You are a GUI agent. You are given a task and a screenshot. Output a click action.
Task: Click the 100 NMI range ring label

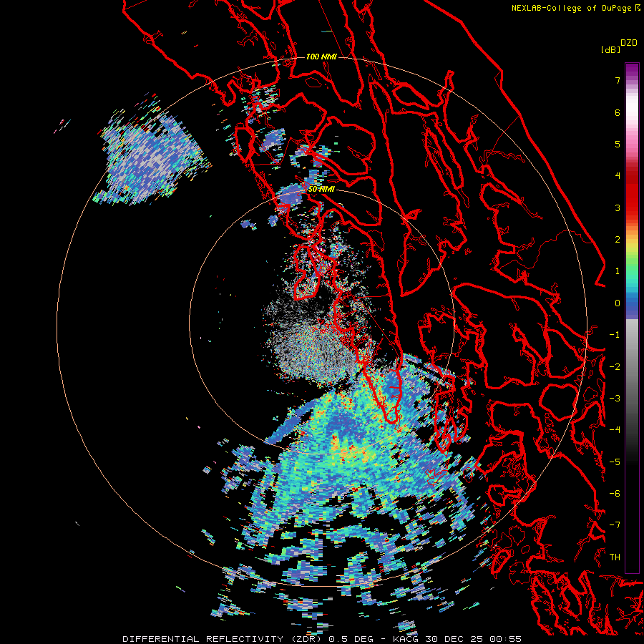[x=321, y=57]
